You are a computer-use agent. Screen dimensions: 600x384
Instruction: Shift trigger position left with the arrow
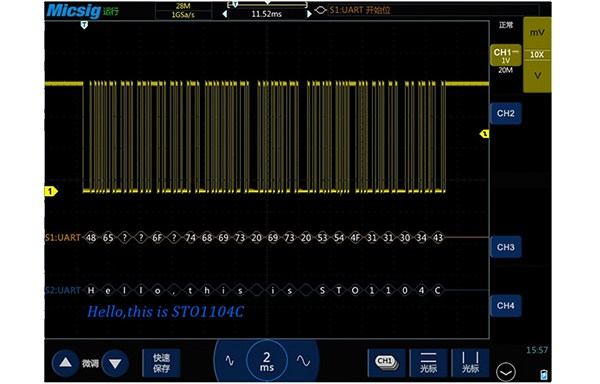coord(225,14)
